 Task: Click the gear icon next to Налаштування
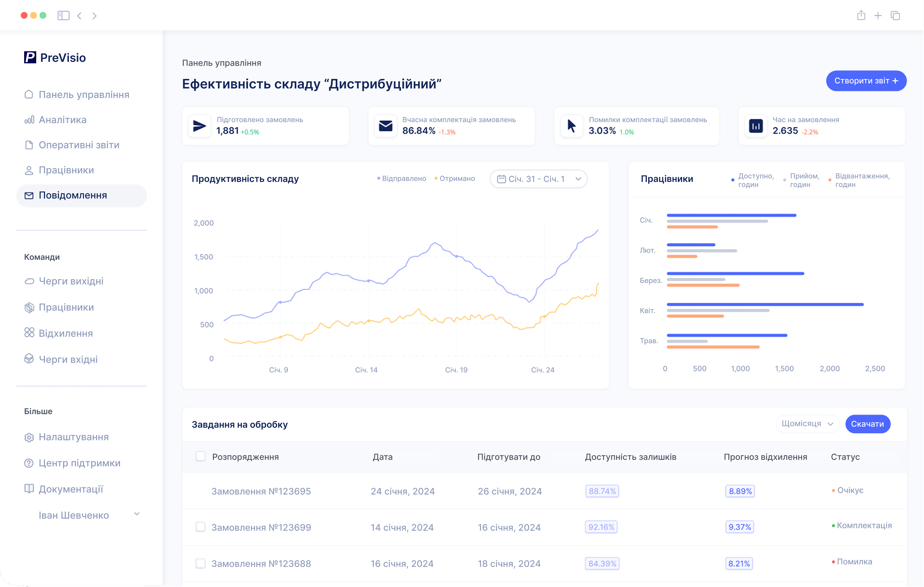(x=29, y=437)
